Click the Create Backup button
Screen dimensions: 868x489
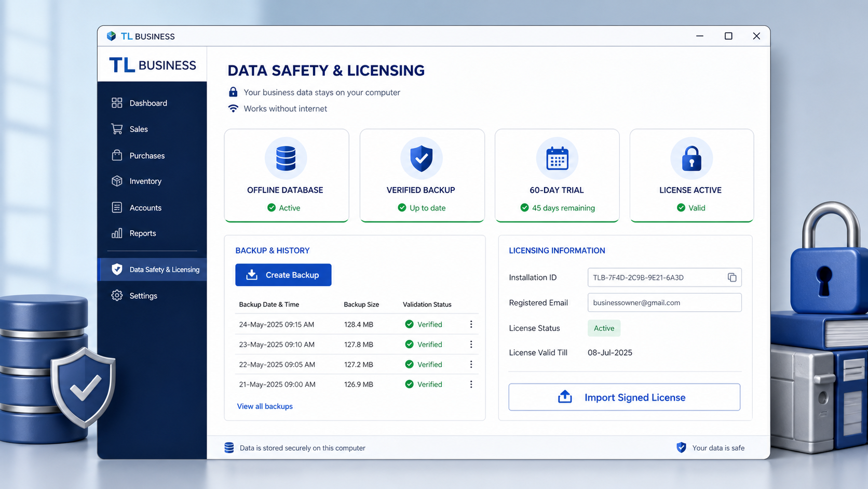(283, 275)
